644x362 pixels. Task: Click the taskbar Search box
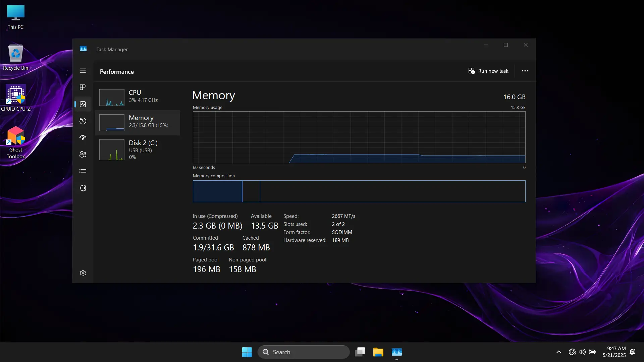304,352
